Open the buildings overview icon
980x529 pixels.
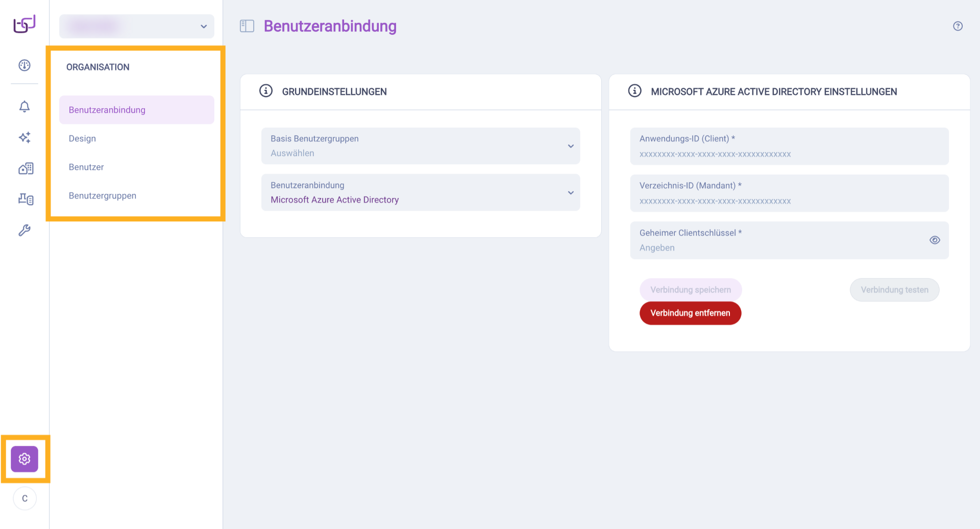point(25,168)
